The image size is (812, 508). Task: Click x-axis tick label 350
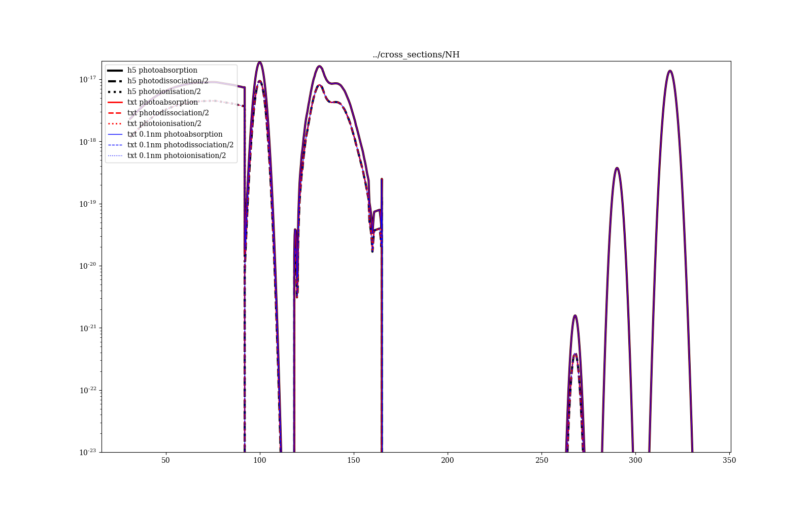click(729, 460)
